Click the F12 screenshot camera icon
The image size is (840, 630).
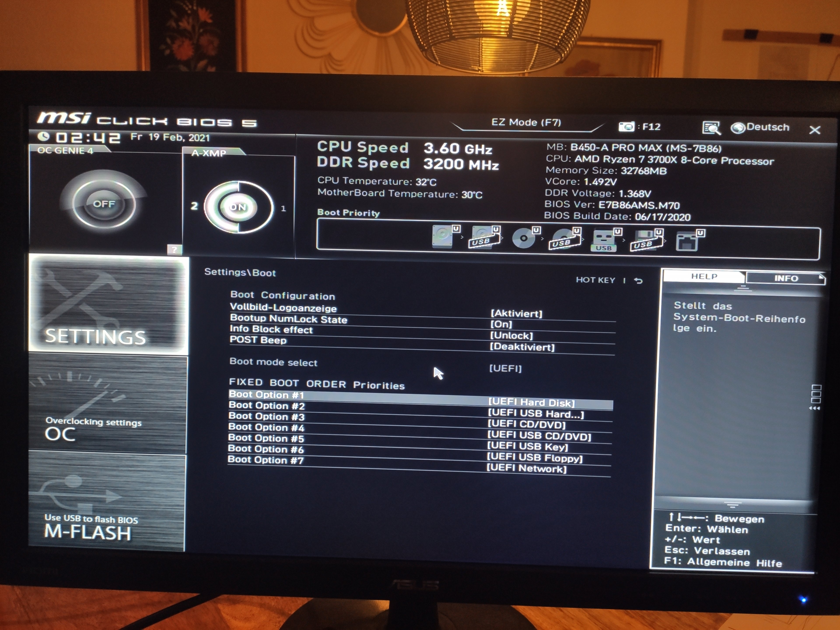coord(626,126)
